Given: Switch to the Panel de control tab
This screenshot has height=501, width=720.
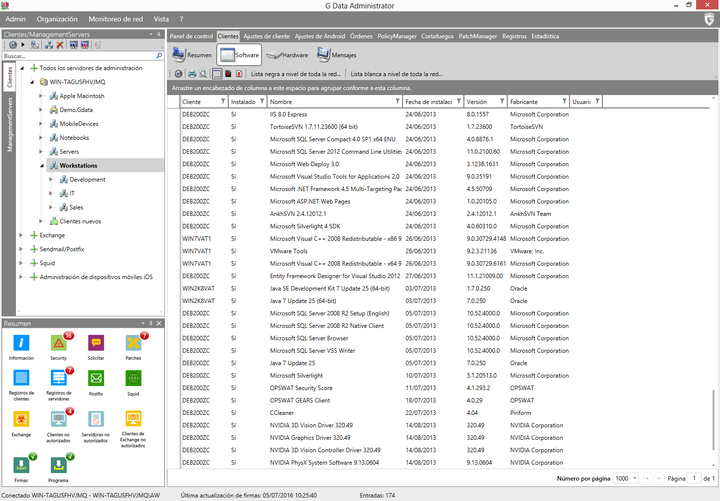Looking at the screenshot, I should [x=191, y=36].
